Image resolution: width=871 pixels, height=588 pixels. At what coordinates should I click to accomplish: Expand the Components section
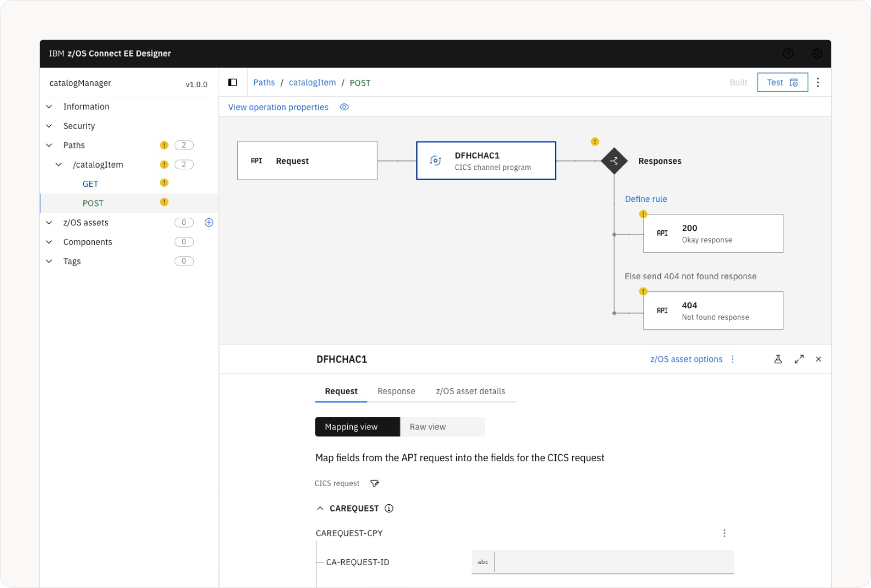49,242
